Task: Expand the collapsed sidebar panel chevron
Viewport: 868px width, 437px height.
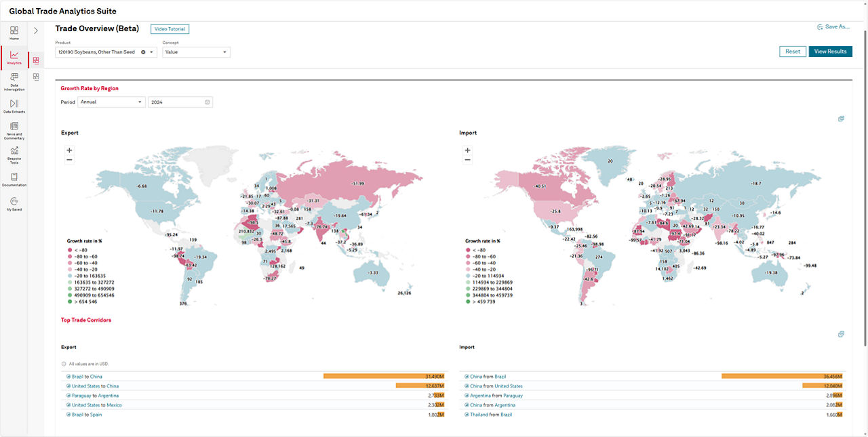Action: (x=36, y=30)
